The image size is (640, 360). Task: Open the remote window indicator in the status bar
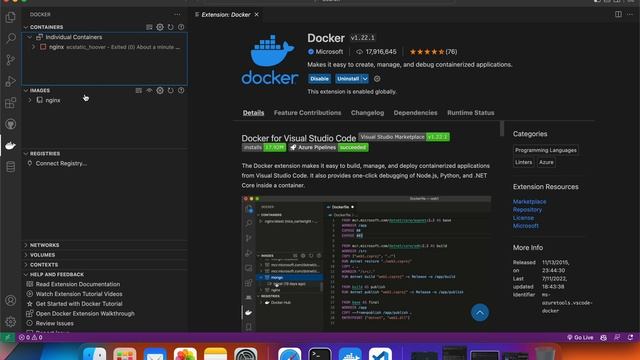click(x=7, y=338)
